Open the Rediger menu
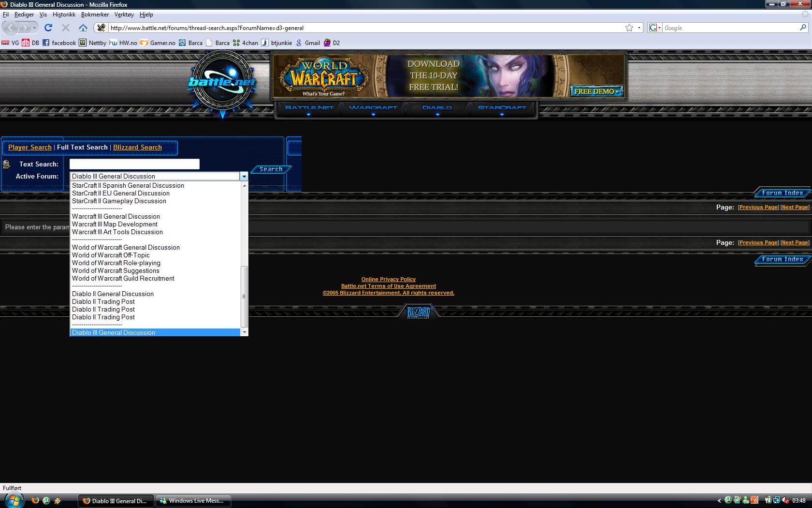 coord(24,15)
